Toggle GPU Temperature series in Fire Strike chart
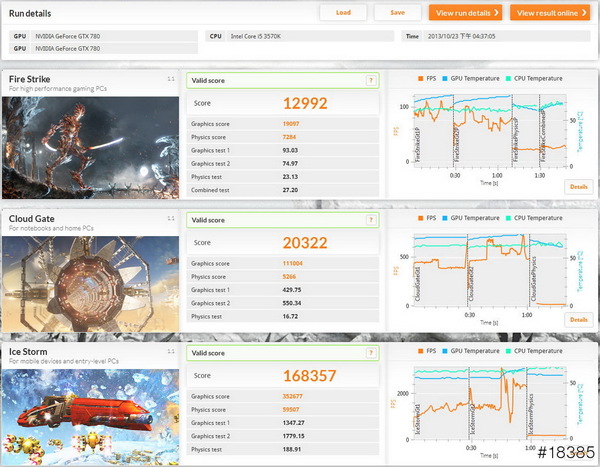Viewport: 600px width, 467px height. click(x=447, y=78)
